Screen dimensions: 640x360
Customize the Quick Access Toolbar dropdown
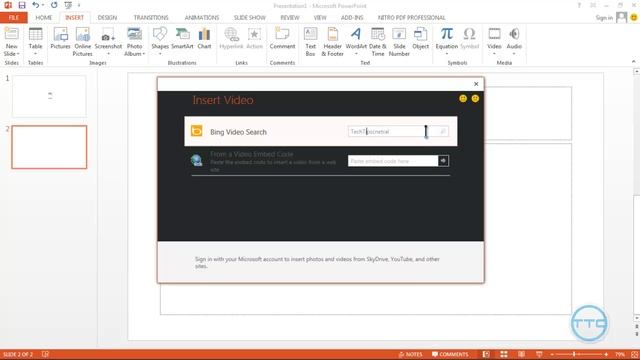79,5
